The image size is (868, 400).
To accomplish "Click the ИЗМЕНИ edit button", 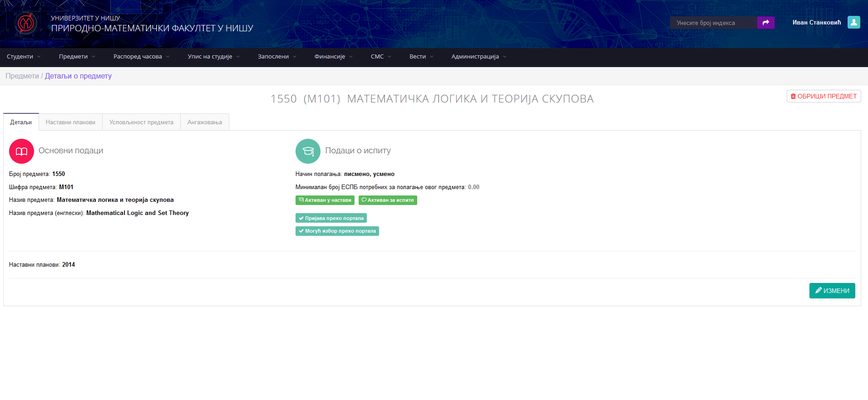I will (x=832, y=291).
